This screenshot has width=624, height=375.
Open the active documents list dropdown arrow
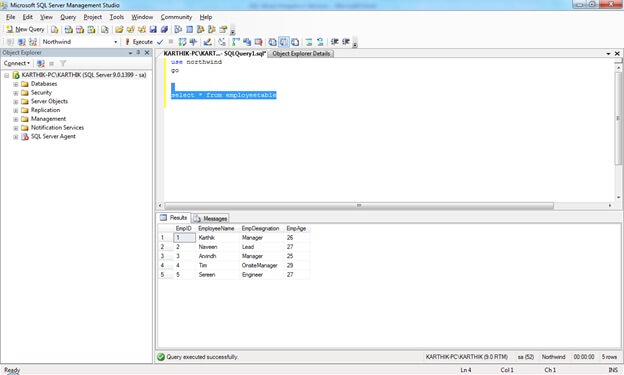(608, 53)
